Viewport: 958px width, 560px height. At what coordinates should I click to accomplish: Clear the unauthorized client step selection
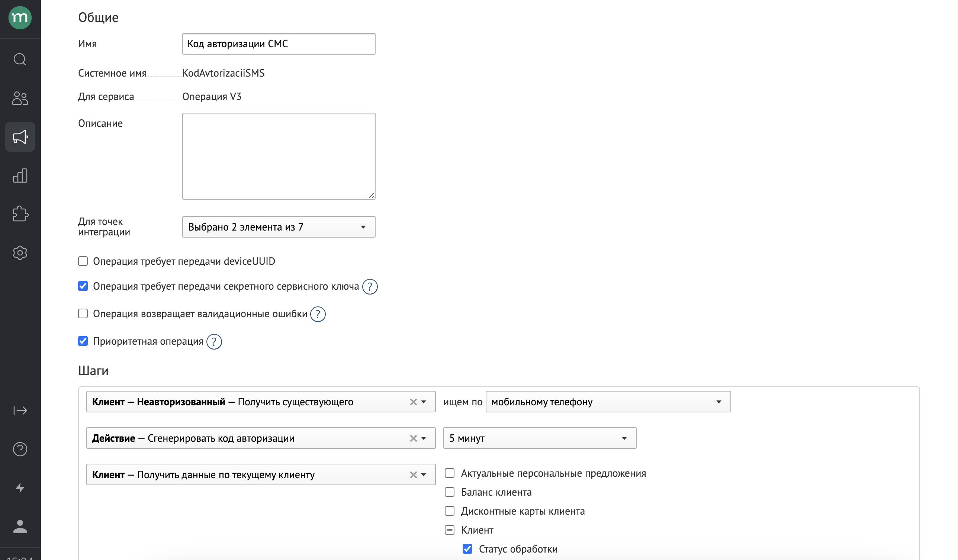click(x=413, y=402)
